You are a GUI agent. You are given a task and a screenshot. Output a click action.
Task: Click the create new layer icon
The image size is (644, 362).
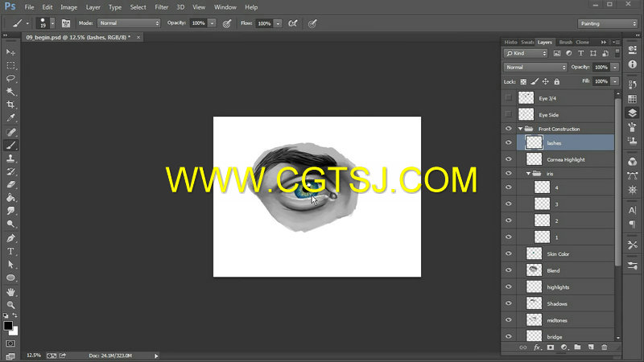(x=591, y=348)
